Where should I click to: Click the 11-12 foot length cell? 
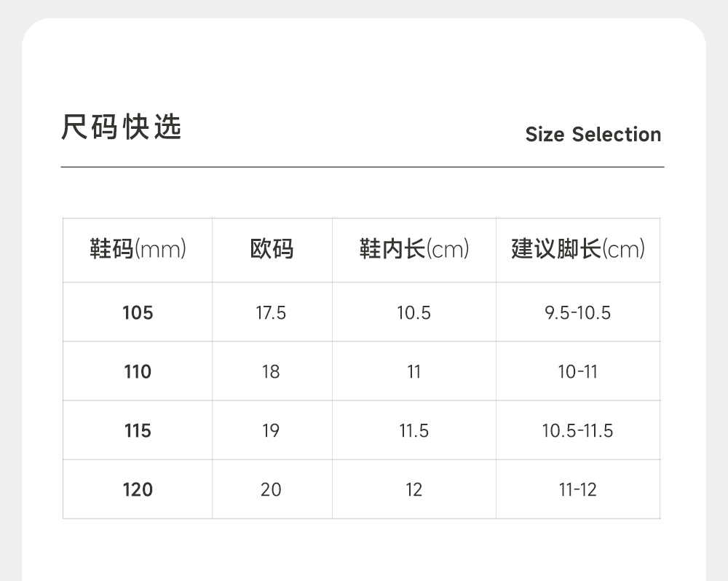pos(578,490)
